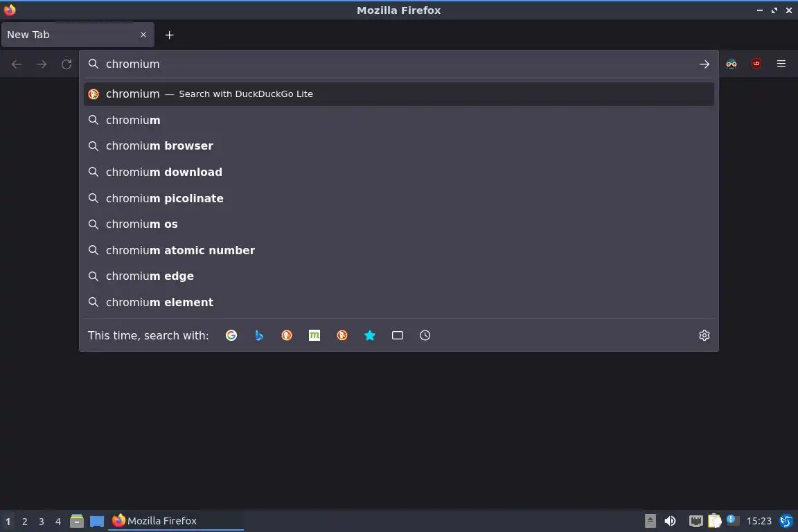Viewport: 798px width, 532px height.
Task: Open the network tray icon
Action: [x=695, y=521]
